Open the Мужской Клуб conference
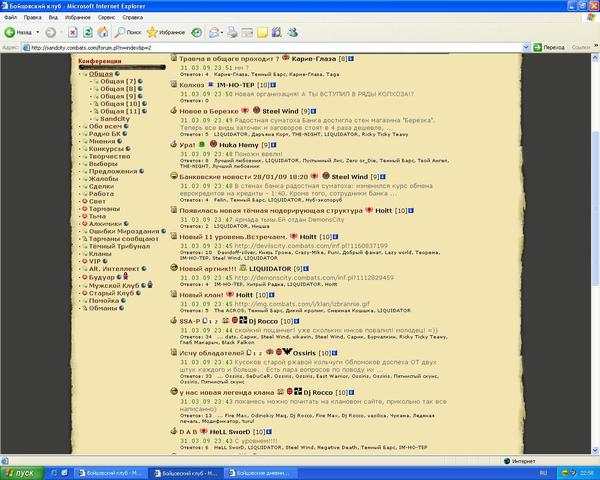This screenshot has height=480, width=600. click(x=114, y=286)
